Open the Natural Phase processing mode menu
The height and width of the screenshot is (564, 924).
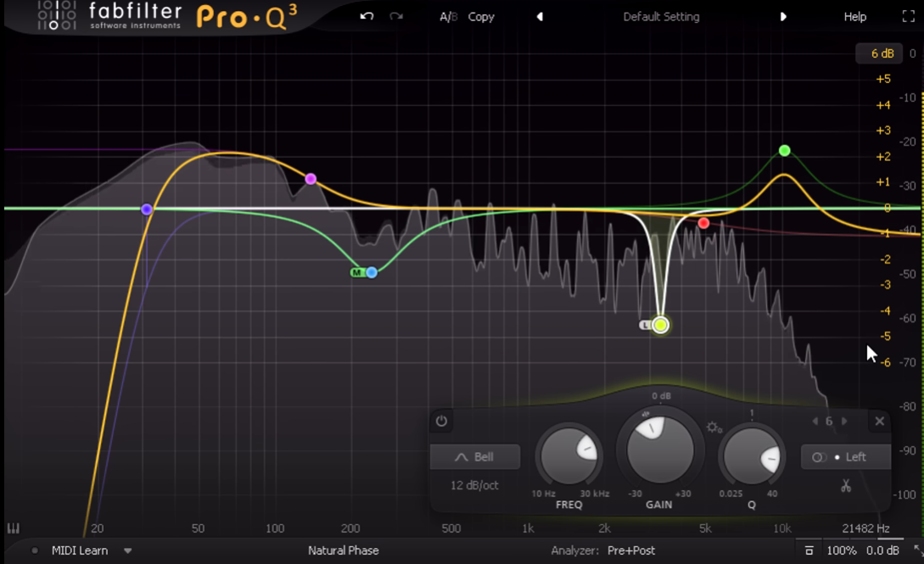tap(343, 550)
